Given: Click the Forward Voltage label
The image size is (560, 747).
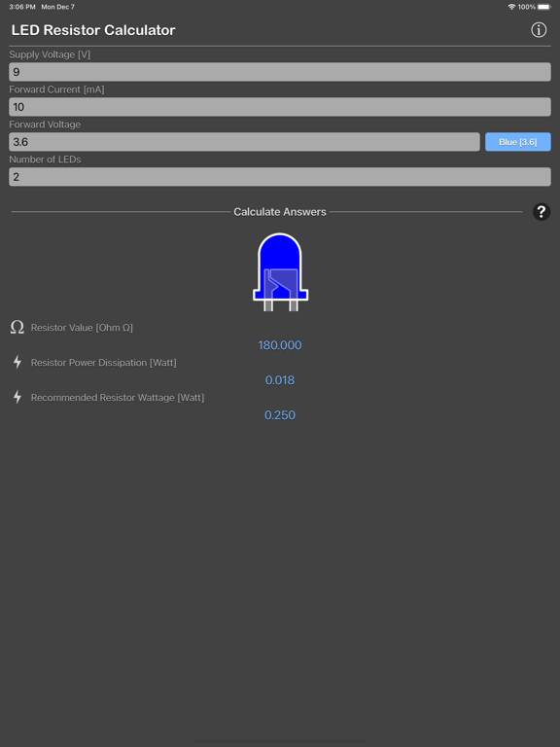Looking at the screenshot, I should [45, 124].
